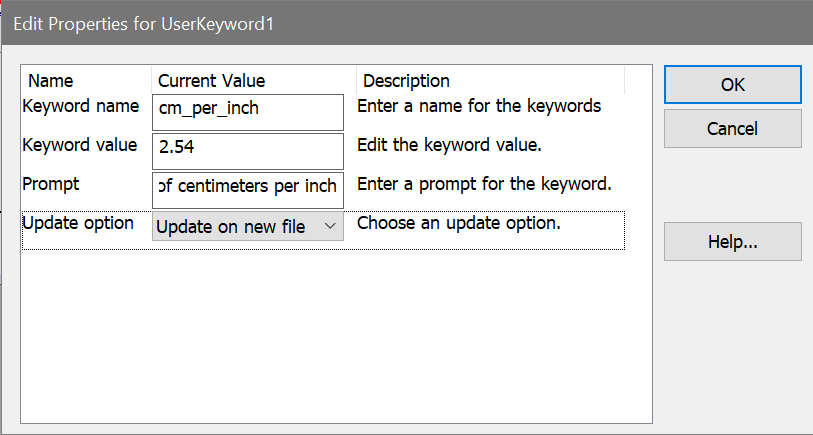Select the Current Value column header

pyautogui.click(x=211, y=81)
